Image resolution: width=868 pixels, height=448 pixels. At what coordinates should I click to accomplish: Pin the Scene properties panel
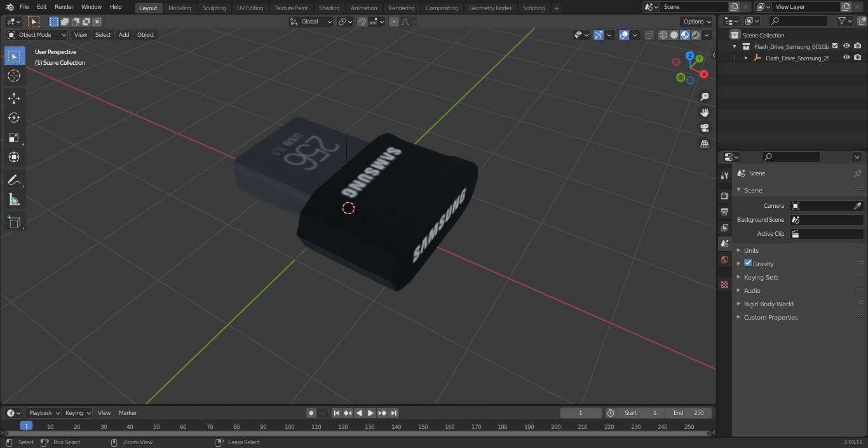tap(857, 173)
